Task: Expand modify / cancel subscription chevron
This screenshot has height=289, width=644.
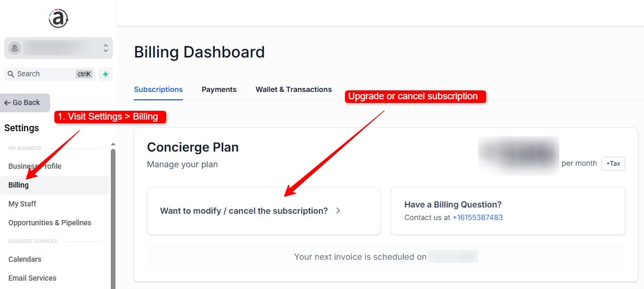Action: (338, 211)
